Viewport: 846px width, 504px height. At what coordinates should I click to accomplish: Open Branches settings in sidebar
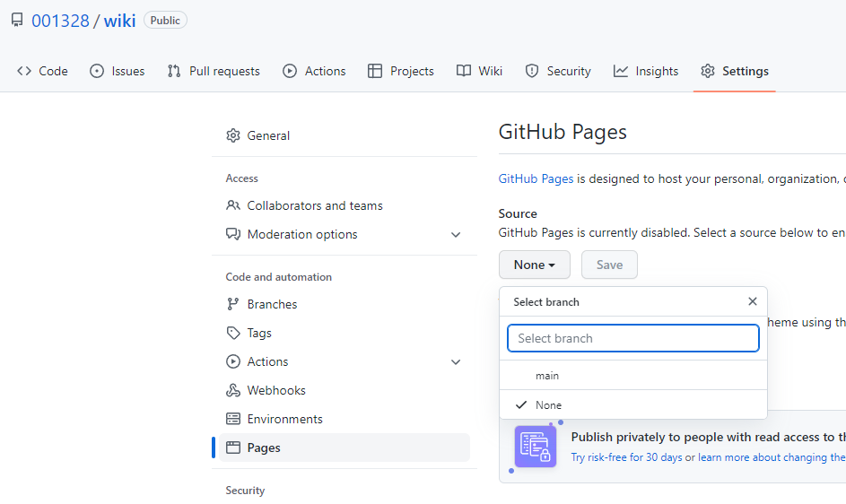pos(345,304)
